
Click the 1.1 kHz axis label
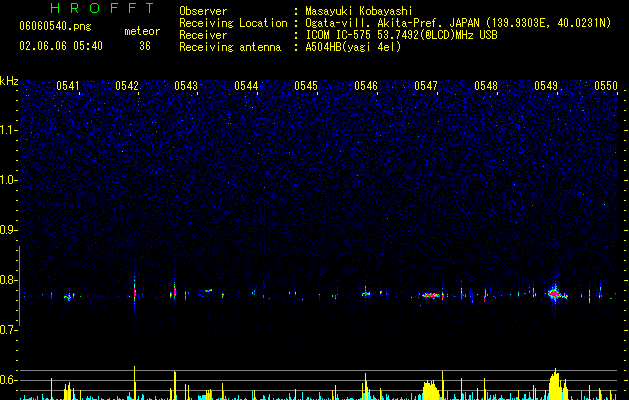pyautogui.click(x=9, y=130)
